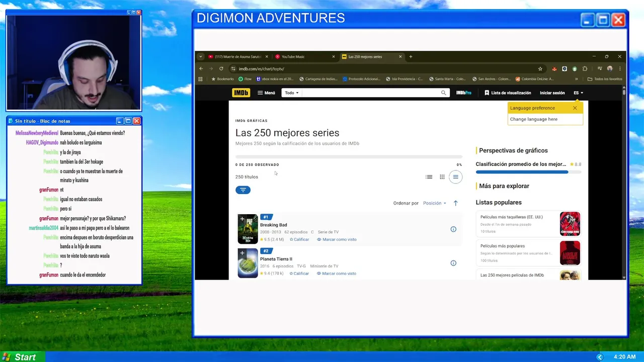Open the tab search dropdown arrow
644x362 pixels.
pos(200,57)
